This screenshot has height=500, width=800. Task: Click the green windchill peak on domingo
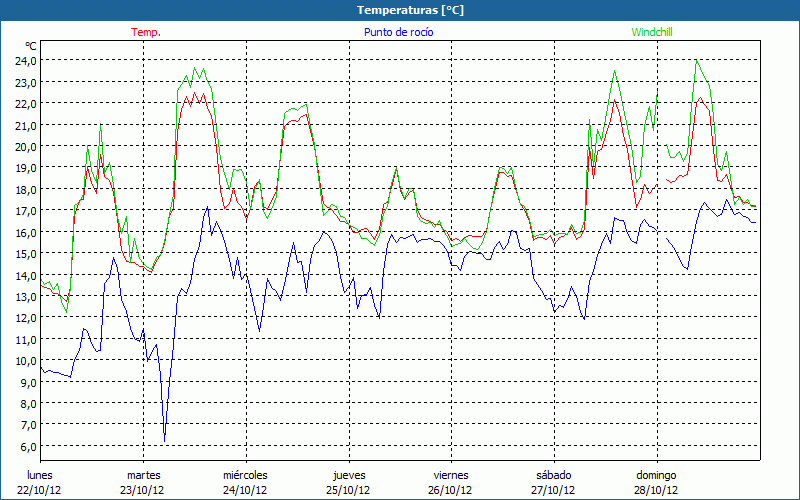697,60
